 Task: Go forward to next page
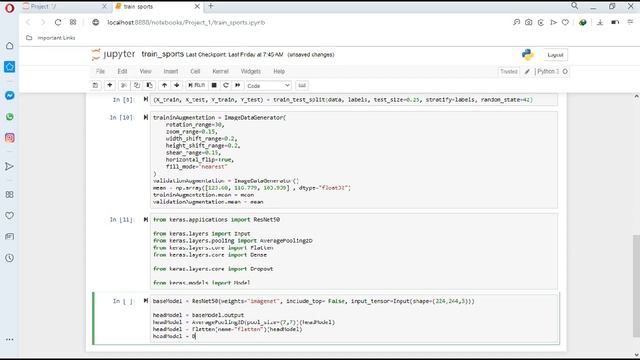(42, 22)
